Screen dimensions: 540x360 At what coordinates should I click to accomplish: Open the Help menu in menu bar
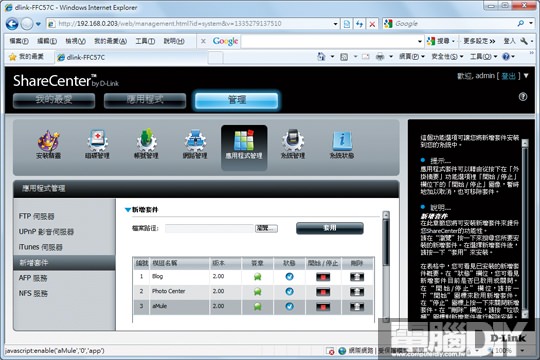[174, 41]
